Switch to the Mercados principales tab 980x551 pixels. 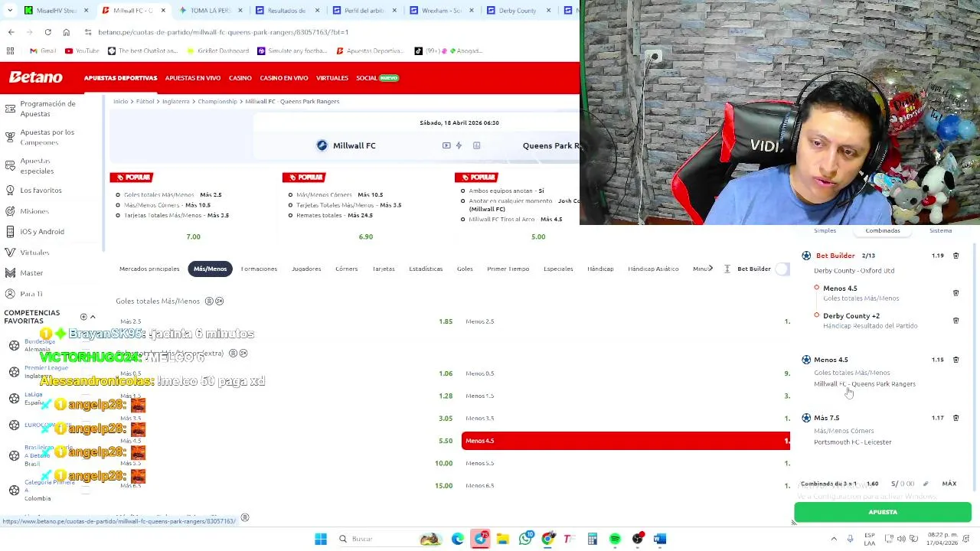149,269
